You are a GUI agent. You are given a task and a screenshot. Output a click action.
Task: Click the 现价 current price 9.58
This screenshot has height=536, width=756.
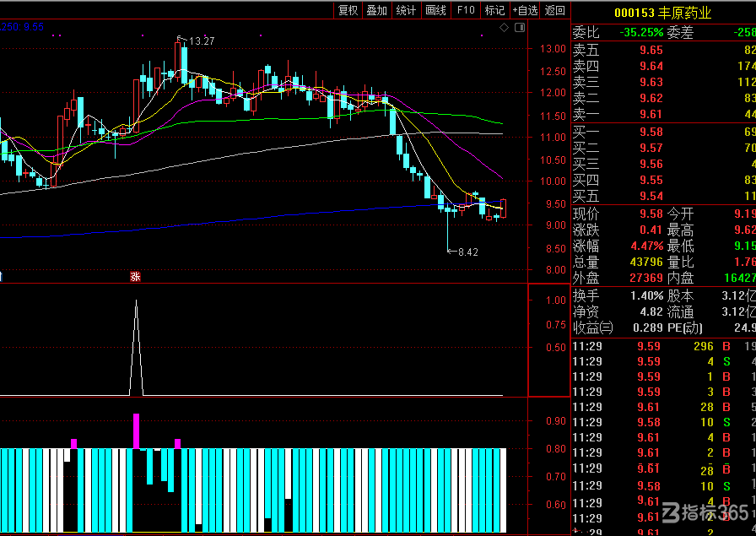click(651, 214)
